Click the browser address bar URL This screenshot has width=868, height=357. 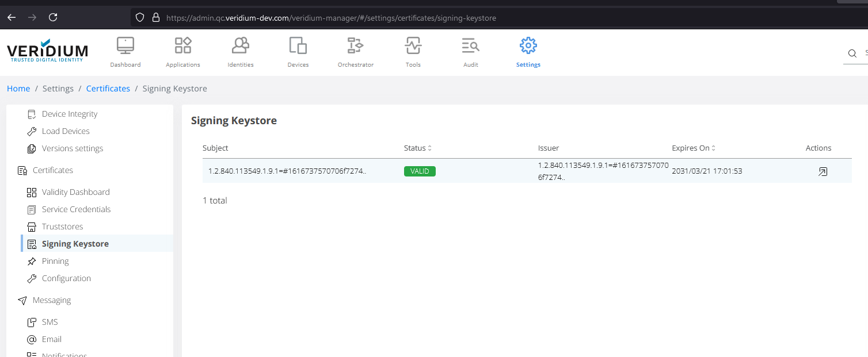[x=331, y=18]
